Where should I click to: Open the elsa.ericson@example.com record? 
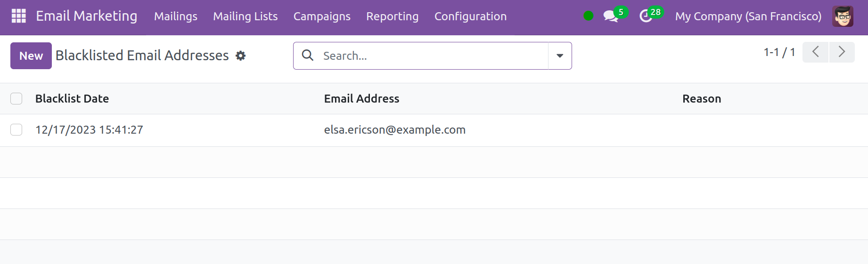point(394,130)
